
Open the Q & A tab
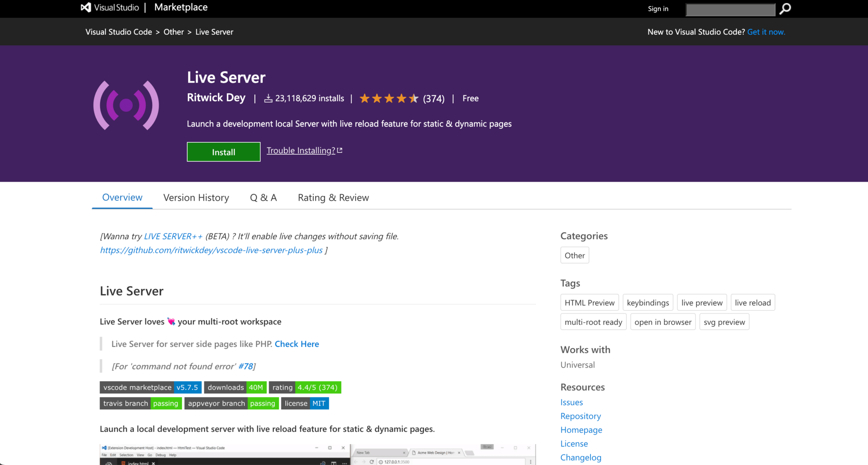(263, 197)
